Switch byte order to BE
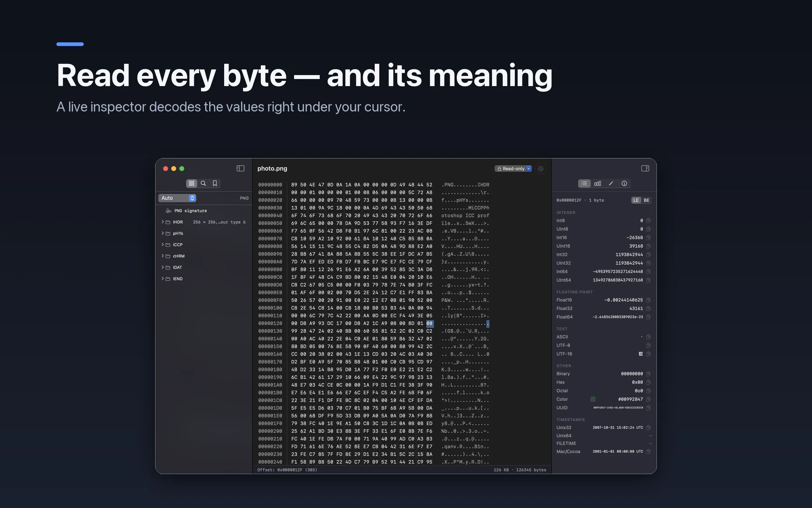 click(x=646, y=200)
